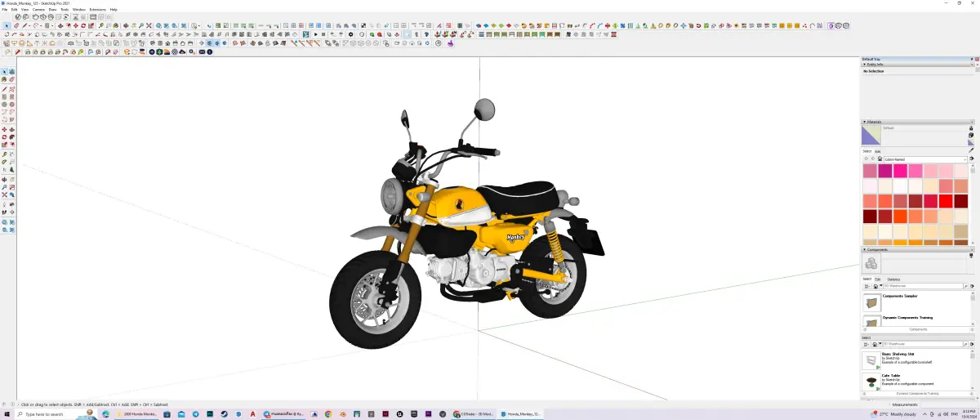This screenshot has height=420, width=980.
Task: Switch to Edit tab in Materials panel
Action: (x=878, y=151)
